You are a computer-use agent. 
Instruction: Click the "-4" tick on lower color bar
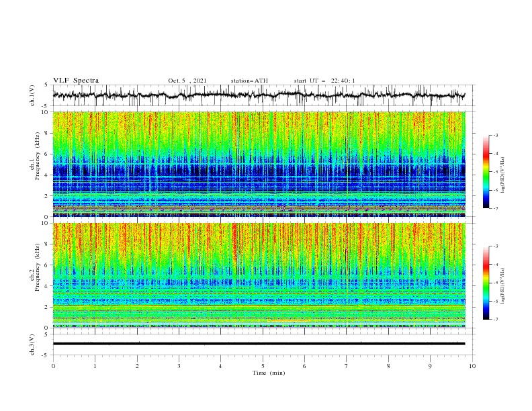[495, 265]
